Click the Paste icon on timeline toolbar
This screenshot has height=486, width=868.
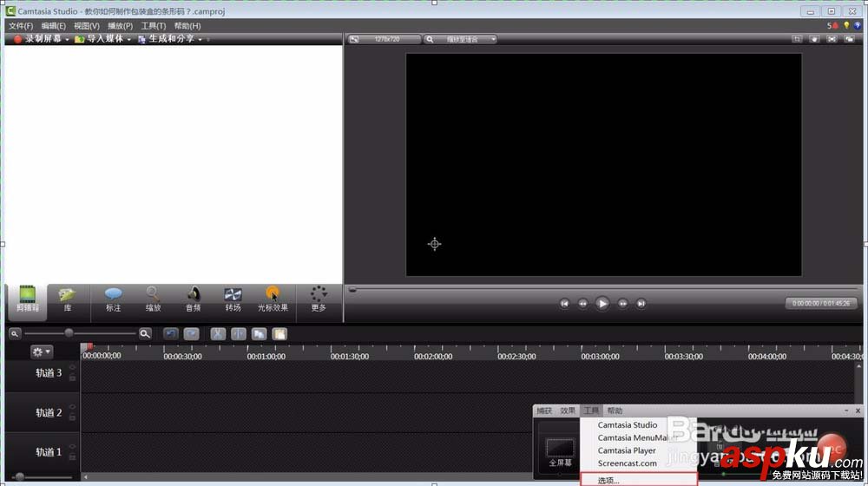click(x=279, y=334)
